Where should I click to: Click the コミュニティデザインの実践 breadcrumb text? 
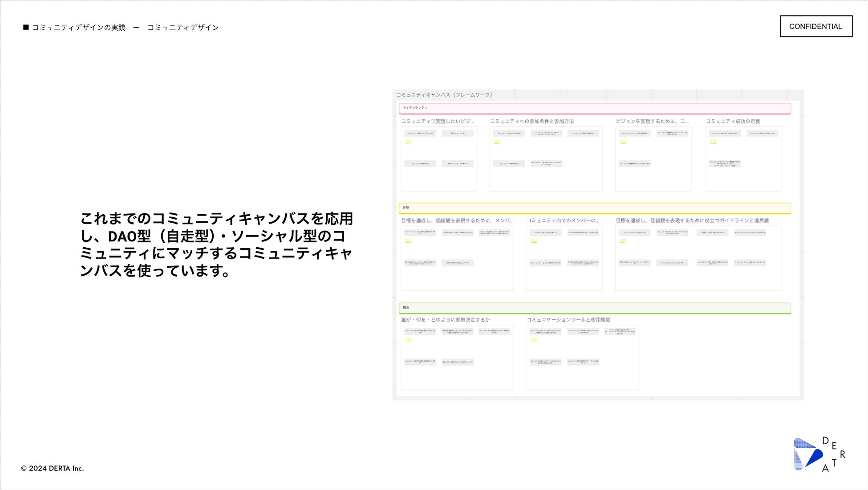pos(79,28)
